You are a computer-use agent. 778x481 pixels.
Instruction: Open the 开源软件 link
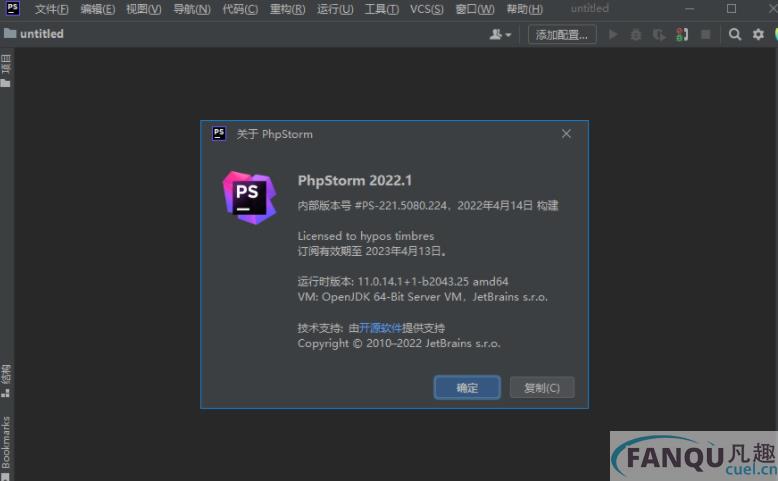point(380,328)
